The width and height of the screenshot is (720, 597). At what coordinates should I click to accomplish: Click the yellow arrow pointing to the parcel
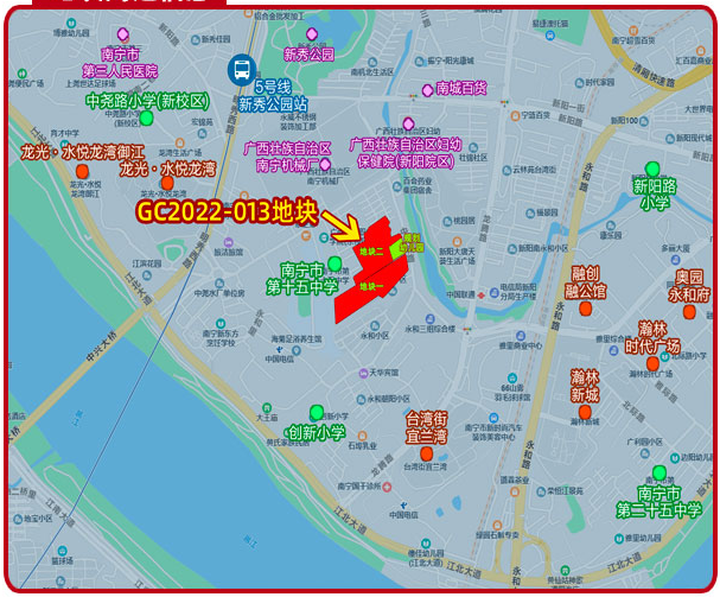pos(343,227)
